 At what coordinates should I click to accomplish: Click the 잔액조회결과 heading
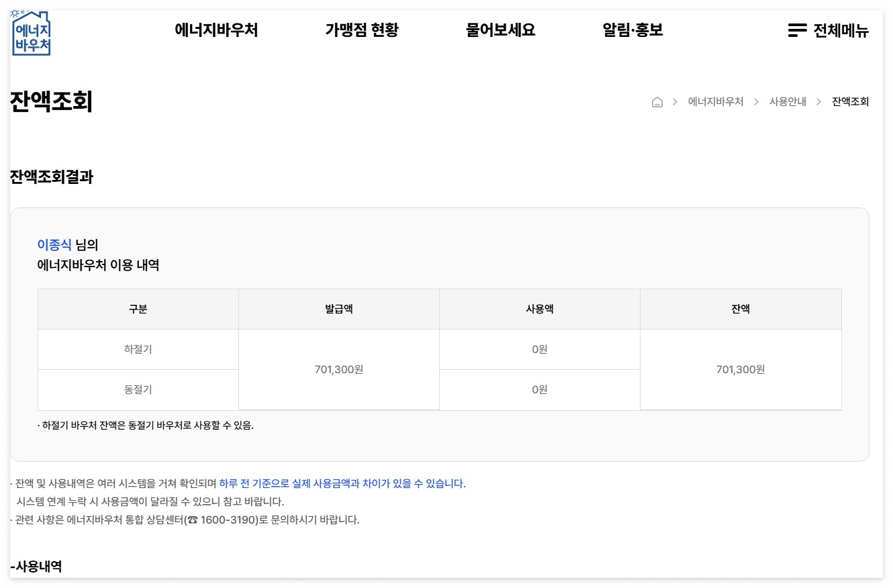pyautogui.click(x=52, y=177)
